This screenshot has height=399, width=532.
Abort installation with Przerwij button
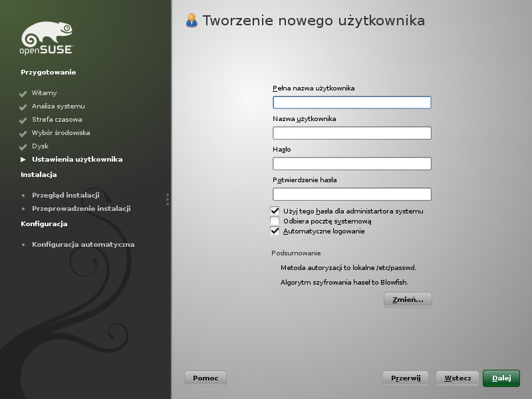coord(406,378)
